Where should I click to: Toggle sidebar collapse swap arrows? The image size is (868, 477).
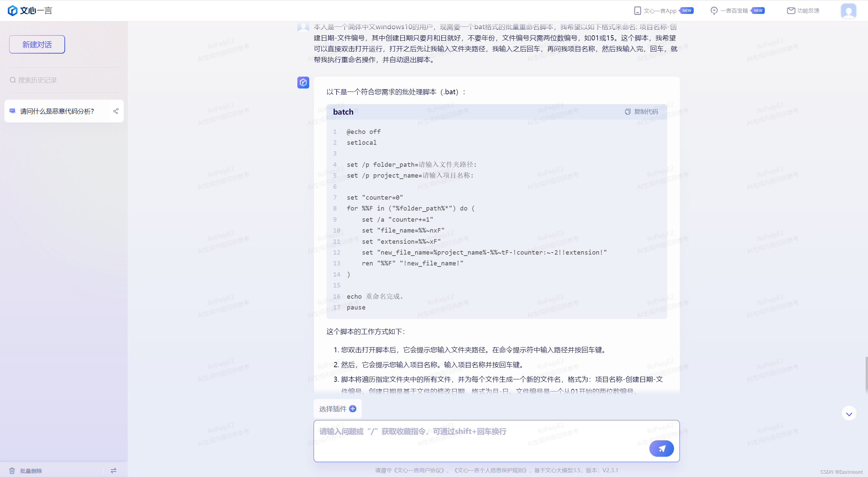pyautogui.click(x=114, y=471)
